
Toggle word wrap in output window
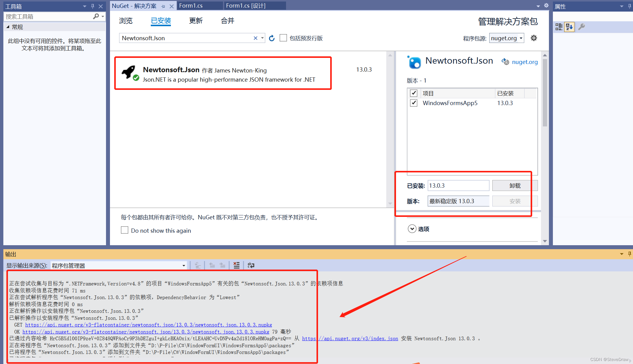point(251,265)
